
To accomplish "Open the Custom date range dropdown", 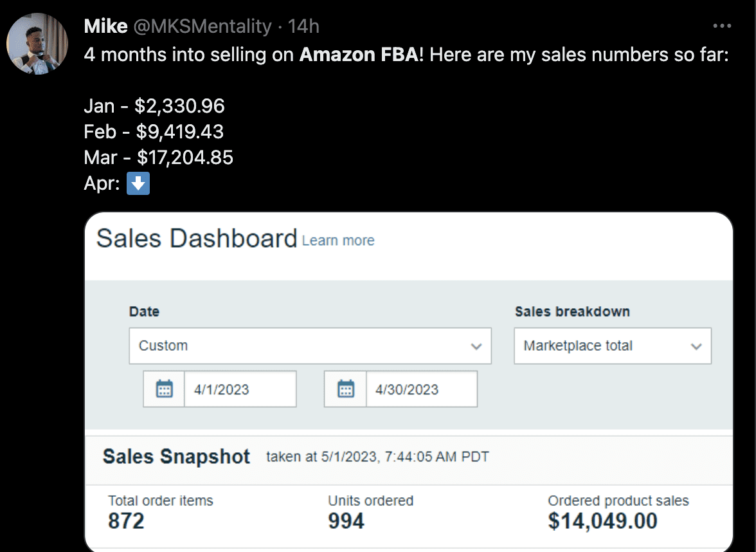I will pyautogui.click(x=310, y=346).
